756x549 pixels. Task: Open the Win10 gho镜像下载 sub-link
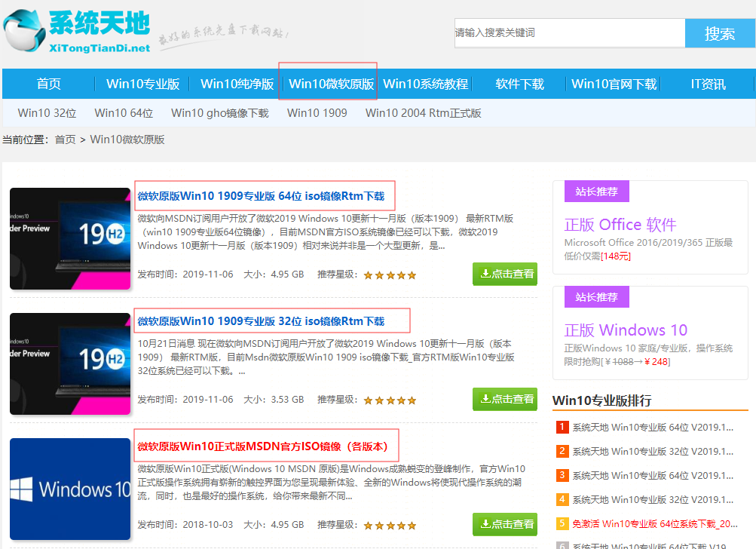[x=220, y=113]
